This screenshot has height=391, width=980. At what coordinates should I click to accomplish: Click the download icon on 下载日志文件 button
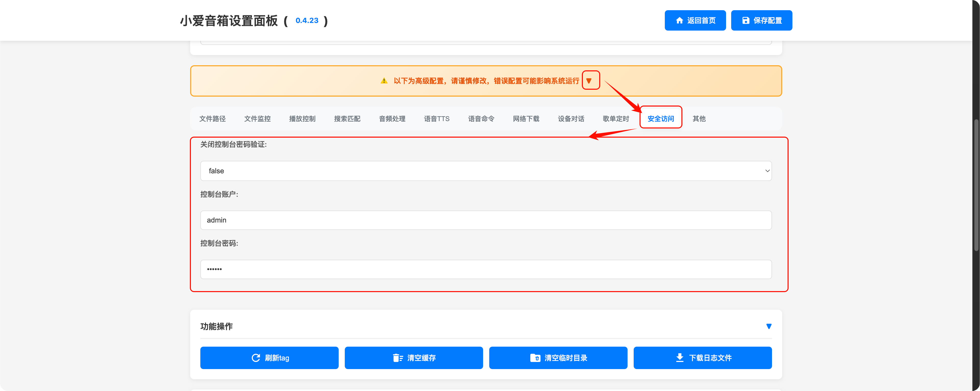pyautogui.click(x=679, y=358)
